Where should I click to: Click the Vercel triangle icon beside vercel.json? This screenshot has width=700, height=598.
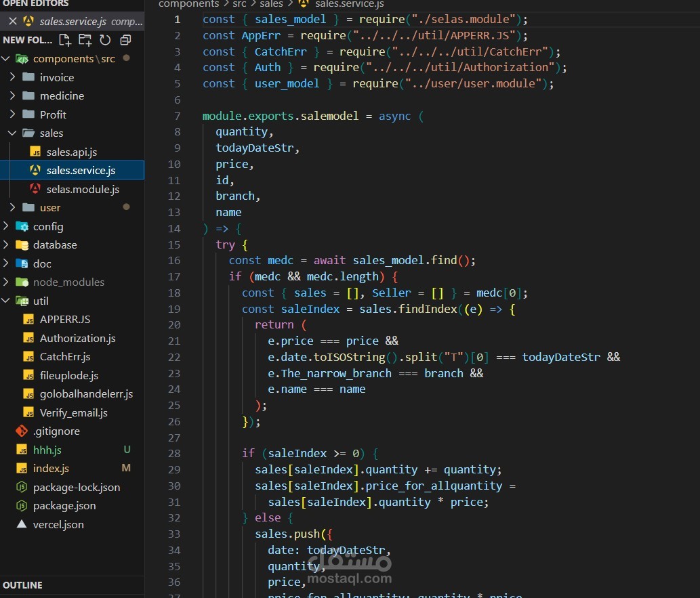click(22, 524)
